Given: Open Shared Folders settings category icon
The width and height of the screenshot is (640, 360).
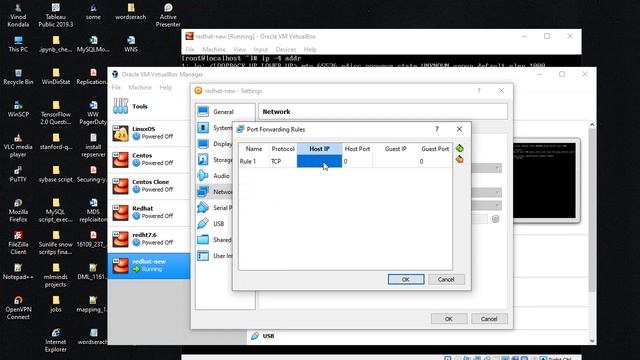Looking at the screenshot, I should [203, 240].
